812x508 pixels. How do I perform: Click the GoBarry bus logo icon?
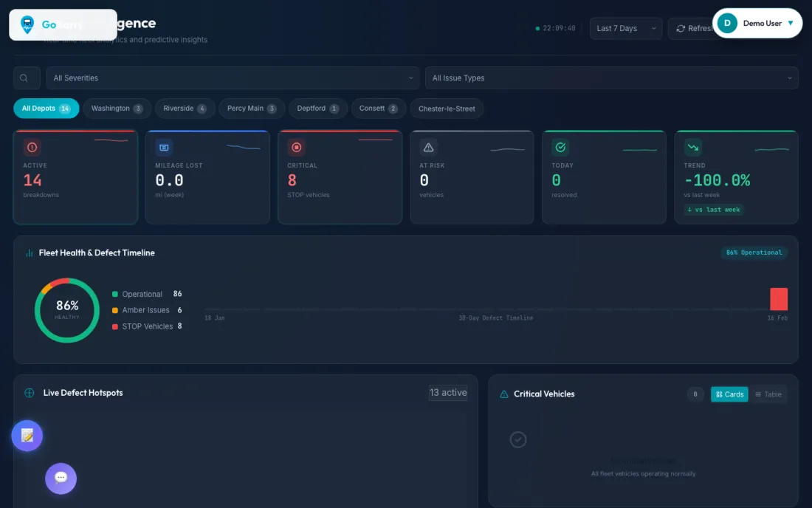(27, 24)
